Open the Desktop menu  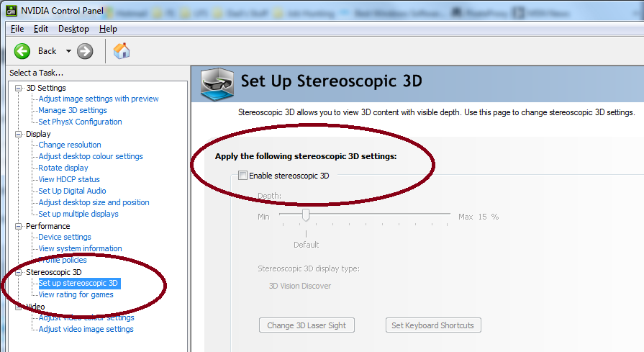73,29
